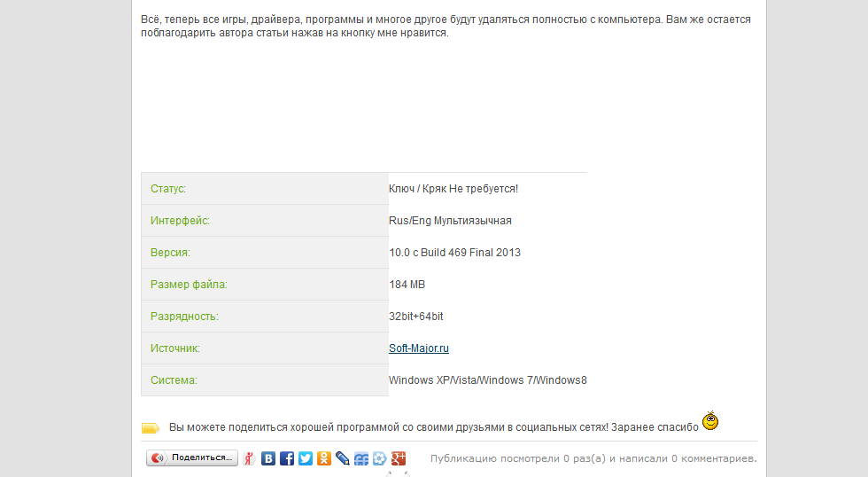Click the Система: label

click(x=174, y=380)
